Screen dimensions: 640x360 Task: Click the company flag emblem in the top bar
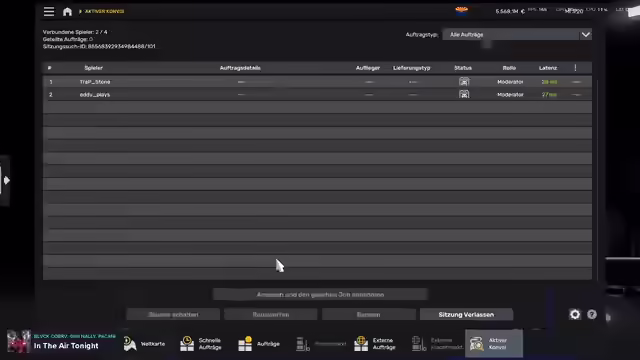[462, 10]
